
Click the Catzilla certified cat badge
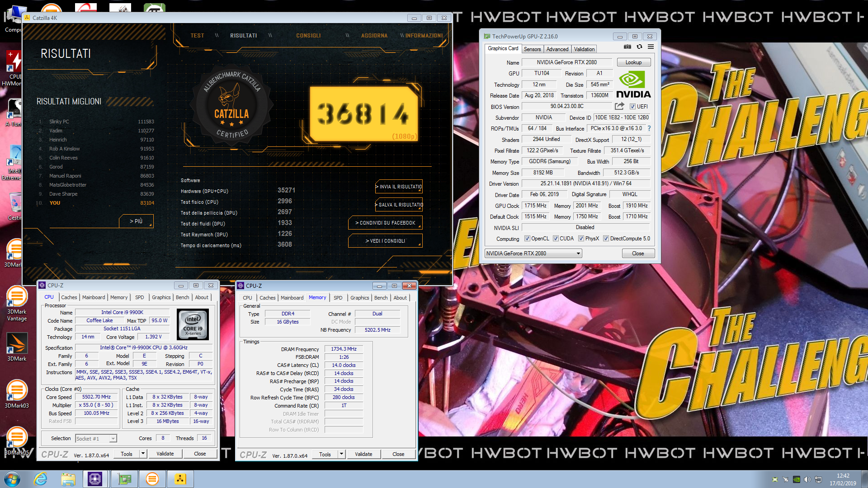(x=232, y=105)
